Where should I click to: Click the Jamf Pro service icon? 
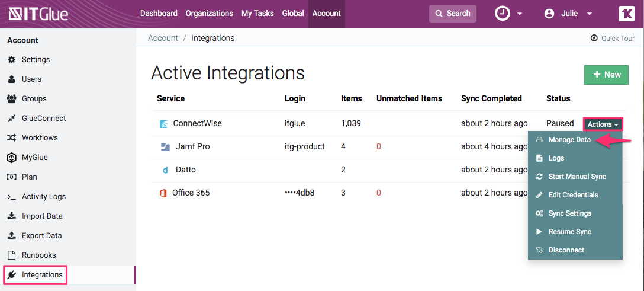pos(165,147)
